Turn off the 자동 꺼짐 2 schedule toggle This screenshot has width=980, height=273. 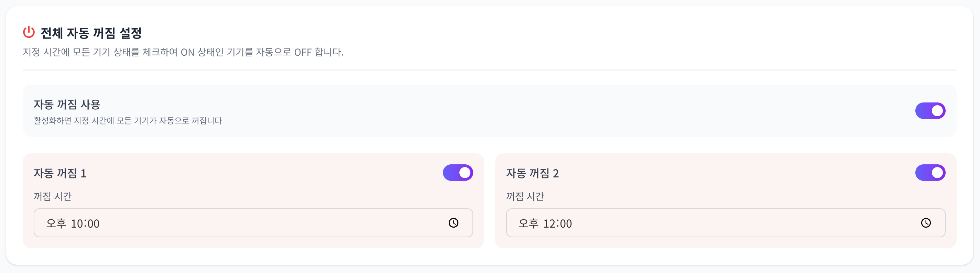930,173
